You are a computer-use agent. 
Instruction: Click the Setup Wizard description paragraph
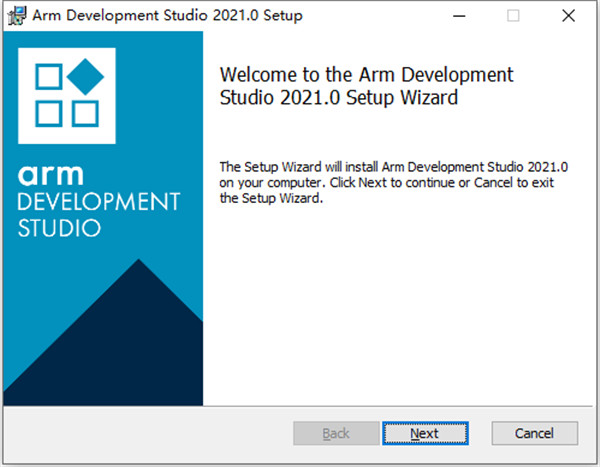click(385, 182)
